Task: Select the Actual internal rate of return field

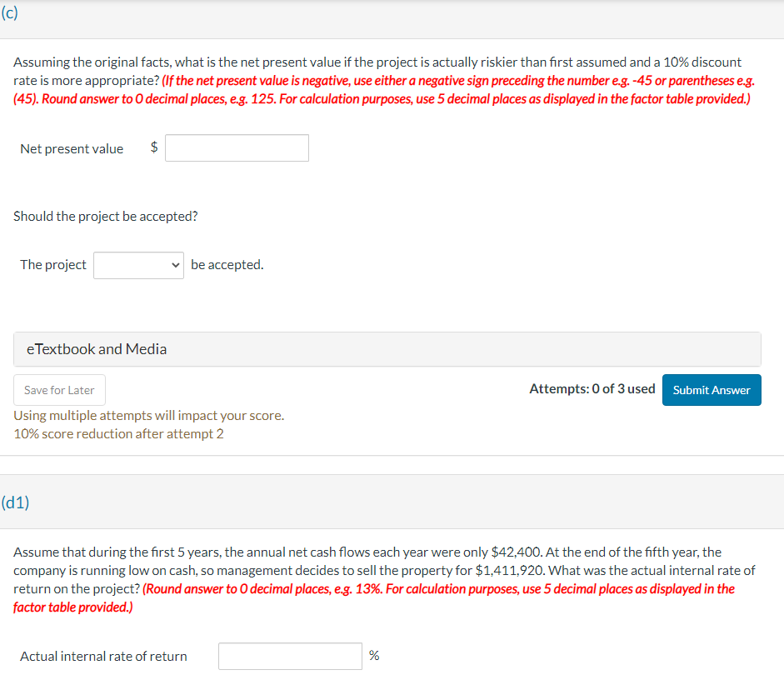Action: point(290,656)
